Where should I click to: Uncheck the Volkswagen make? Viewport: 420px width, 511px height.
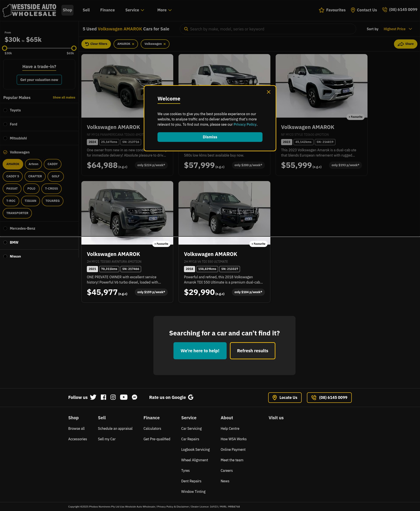[x=39, y=152]
